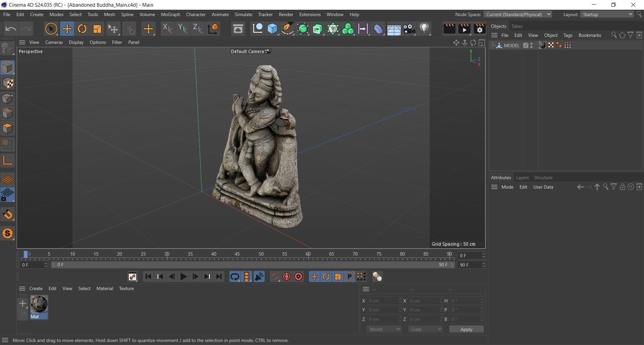Open the MoGraph Cloner icon
This screenshot has height=345, width=644.
point(348,29)
